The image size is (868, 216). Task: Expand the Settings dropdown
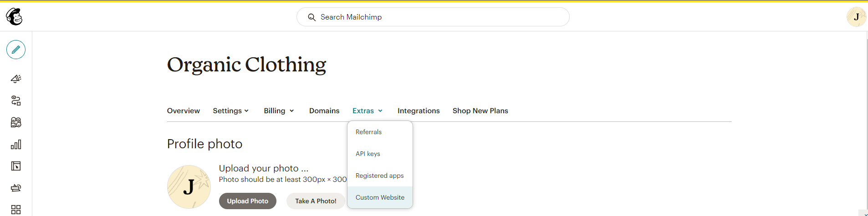pyautogui.click(x=230, y=111)
